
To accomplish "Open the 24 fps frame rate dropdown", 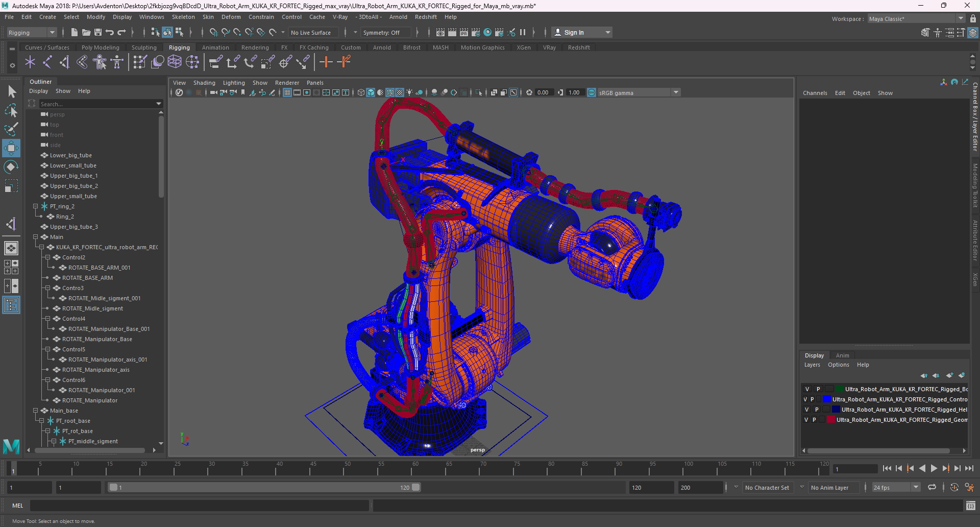I will (896, 488).
